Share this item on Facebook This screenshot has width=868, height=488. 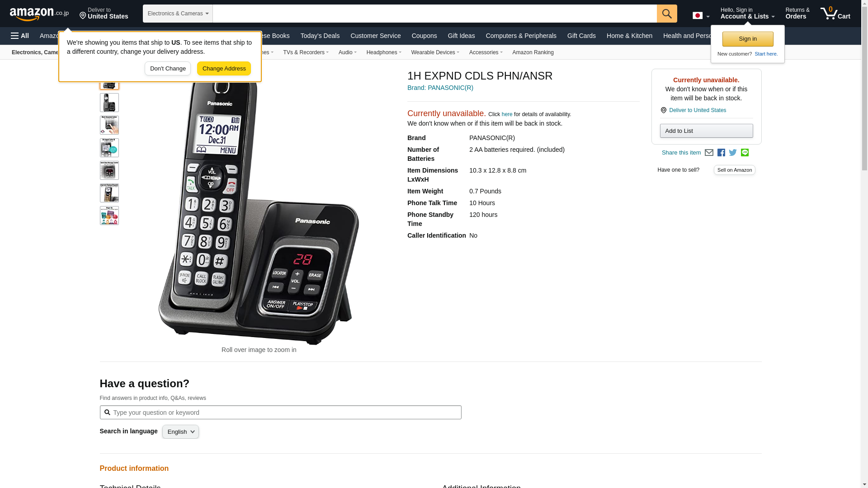point(721,153)
